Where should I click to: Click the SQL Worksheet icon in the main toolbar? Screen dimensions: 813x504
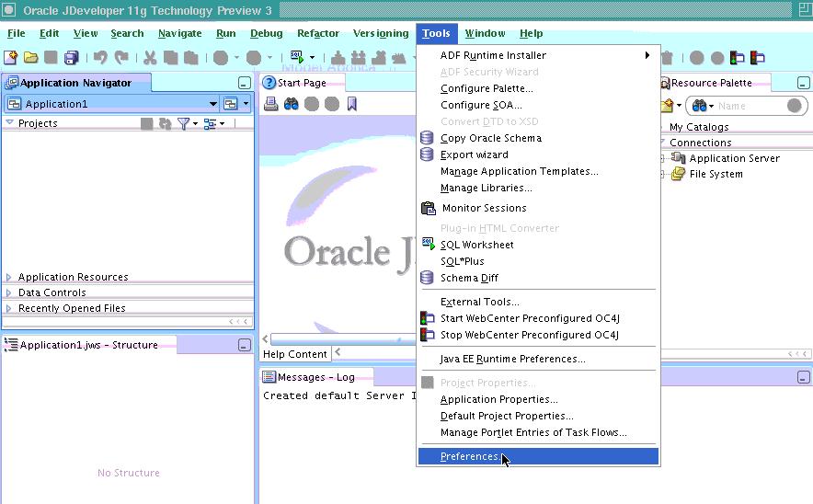point(296,56)
